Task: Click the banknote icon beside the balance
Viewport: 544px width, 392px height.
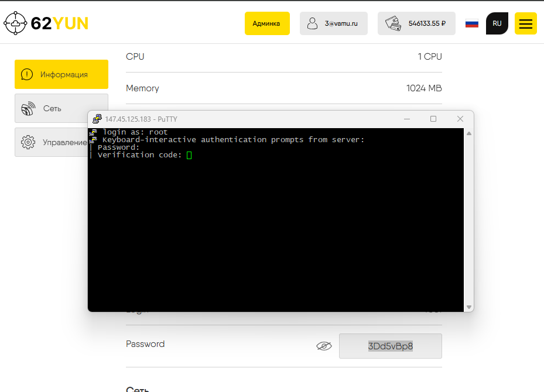Action: [394, 23]
